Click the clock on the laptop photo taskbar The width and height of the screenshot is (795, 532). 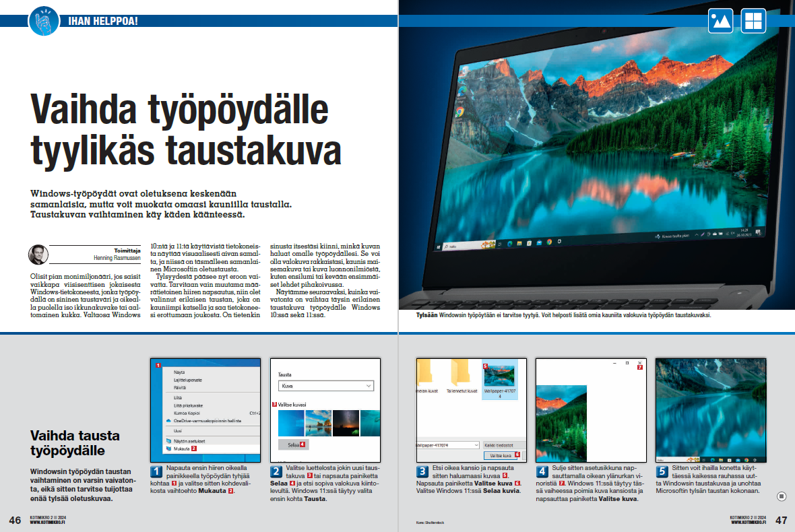(x=744, y=233)
